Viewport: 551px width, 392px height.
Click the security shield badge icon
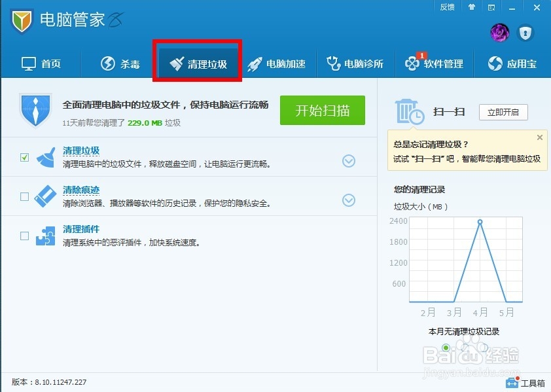click(x=525, y=33)
